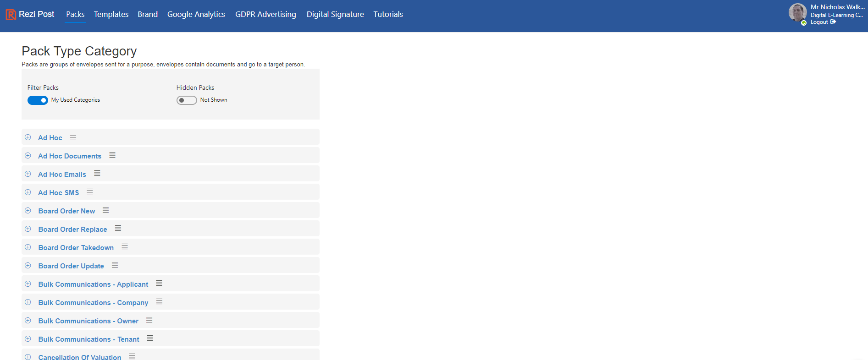This screenshot has height=360, width=868.
Task: Expand the Board Order Takedown category
Action: tap(28, 247)
